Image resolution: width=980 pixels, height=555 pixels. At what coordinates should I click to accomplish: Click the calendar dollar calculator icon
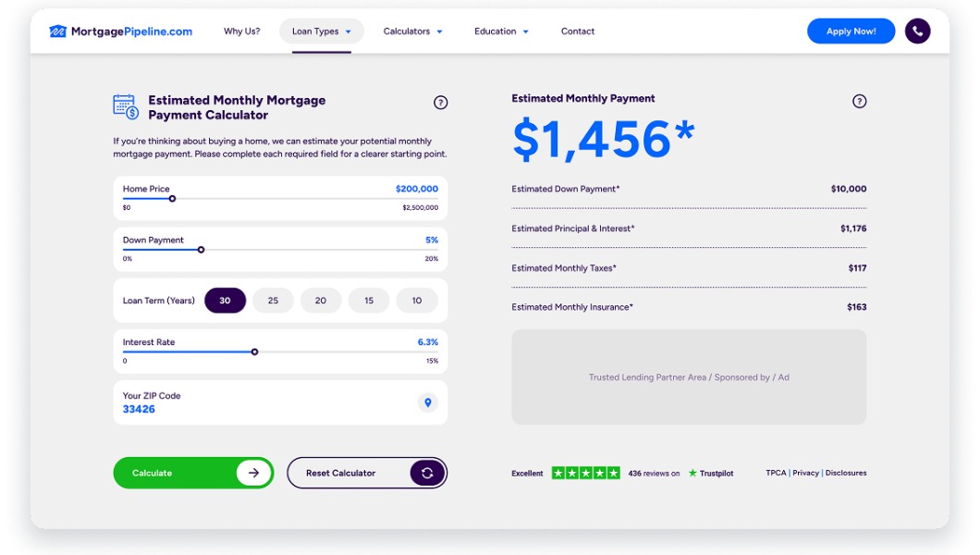pyautogui.click(x=126, y=107)
